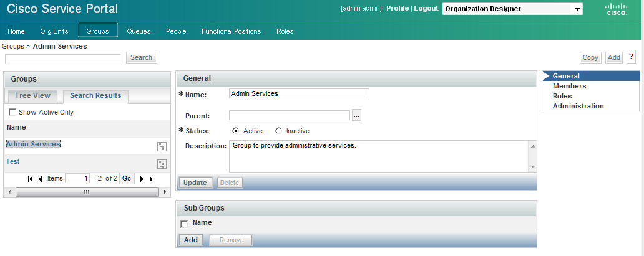Click the pagination Items number field

click(x=77, y=179)
